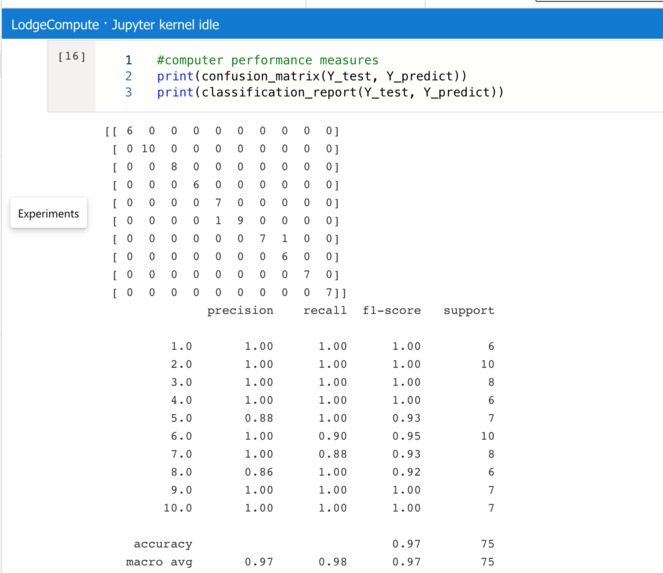Click the precision value 0.88 in the 5.0 row
The height and width of the screenshot is (573, 663).
pos(259,418)
